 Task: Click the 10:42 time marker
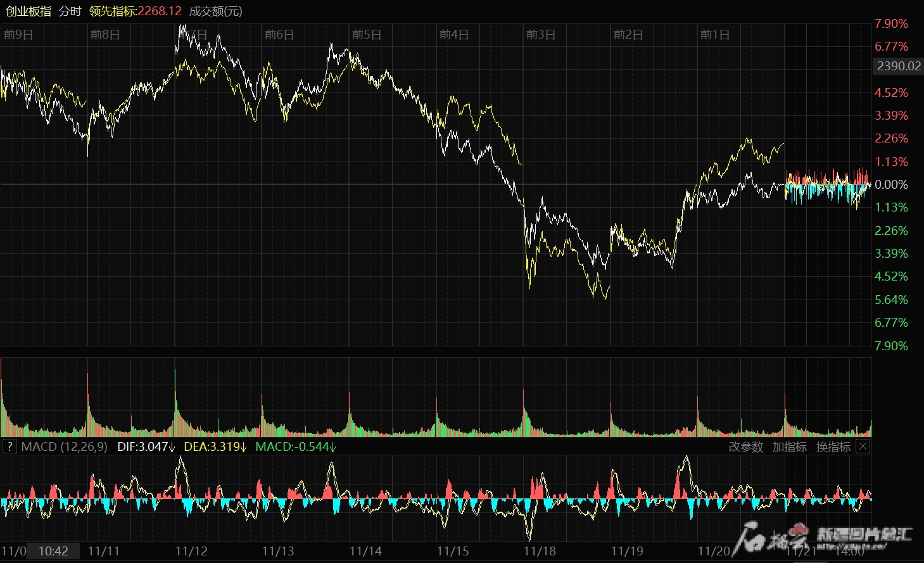pyautogui.click(x=53, y=551)
